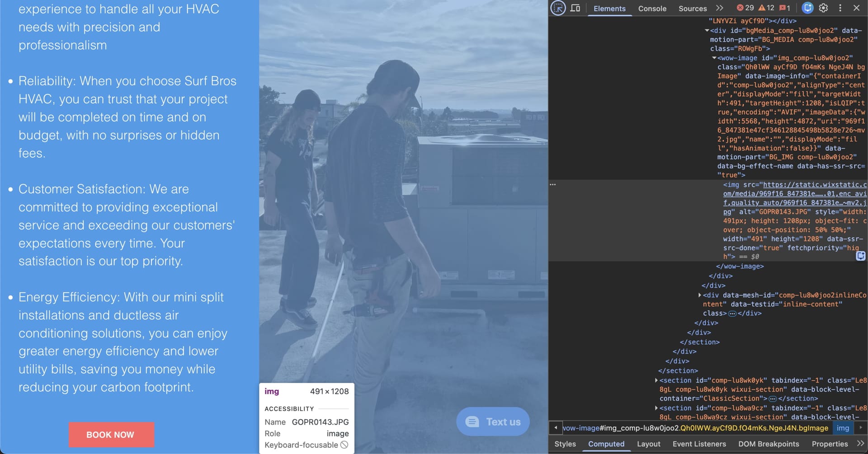The width and height of the screenshot is (868, 454).
Task: Open the Console tab
Action: point(652,9)
